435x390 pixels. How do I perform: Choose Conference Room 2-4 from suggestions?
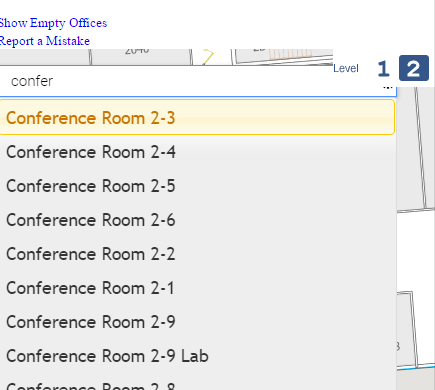point(198,152)
